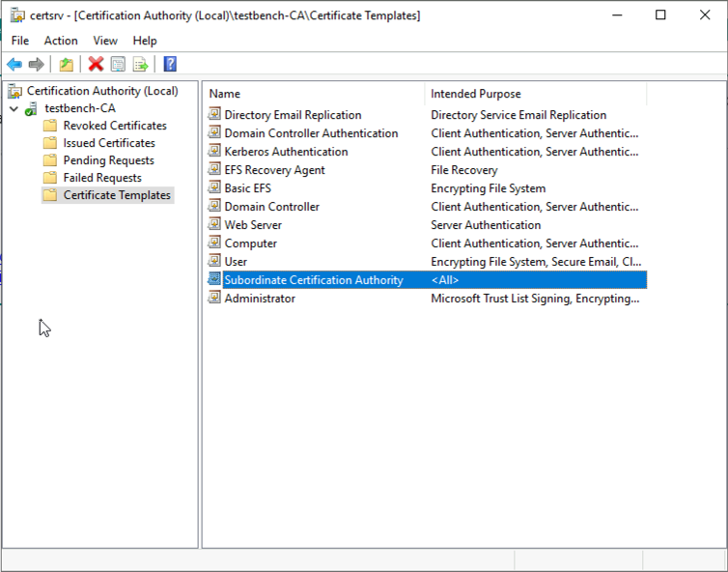This screenshot has width=728, height=572.
Task: Click the testbench-CA server icon
Action: 32,109
